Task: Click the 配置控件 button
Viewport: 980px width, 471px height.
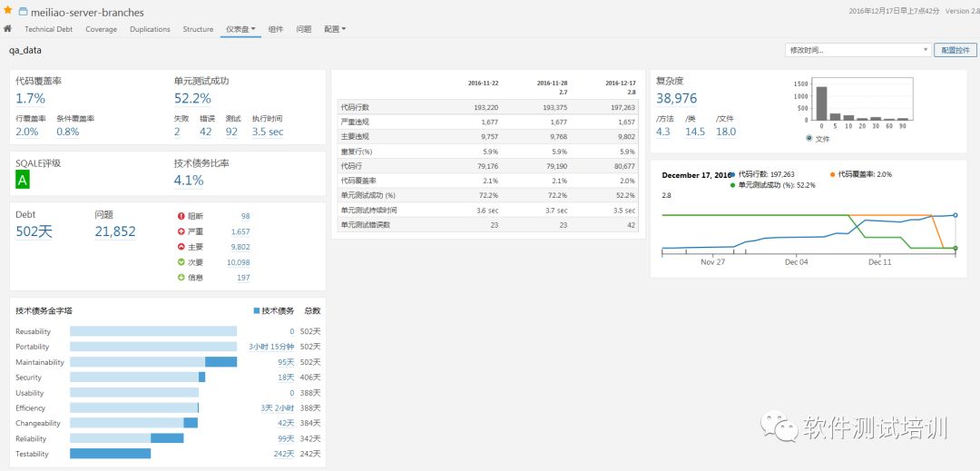Action: click(x=955, y=50)
